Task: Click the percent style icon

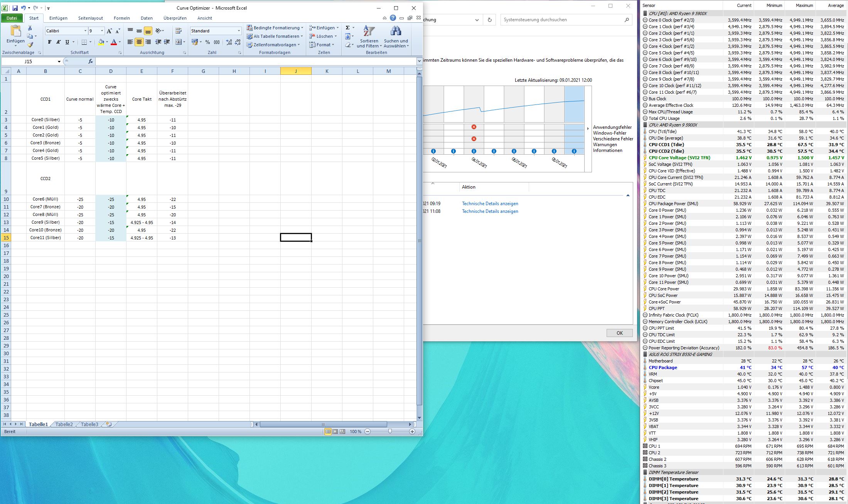Action: (208, 42)
